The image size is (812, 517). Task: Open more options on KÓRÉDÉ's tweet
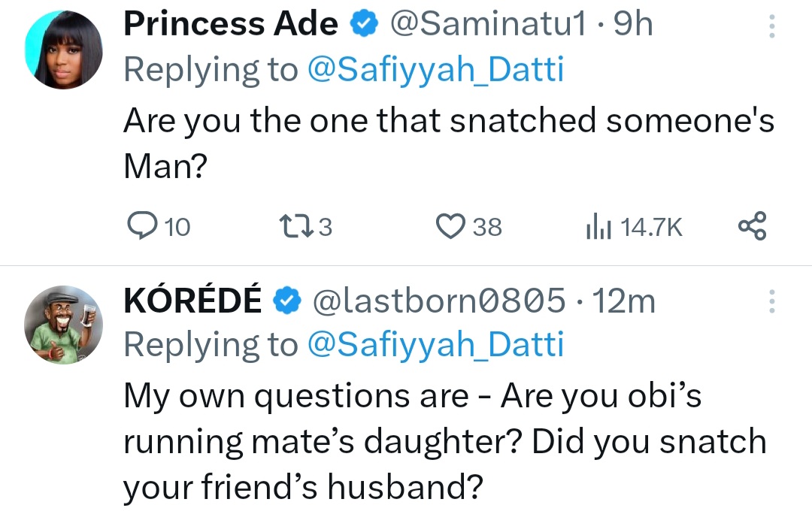pos(771,301)
